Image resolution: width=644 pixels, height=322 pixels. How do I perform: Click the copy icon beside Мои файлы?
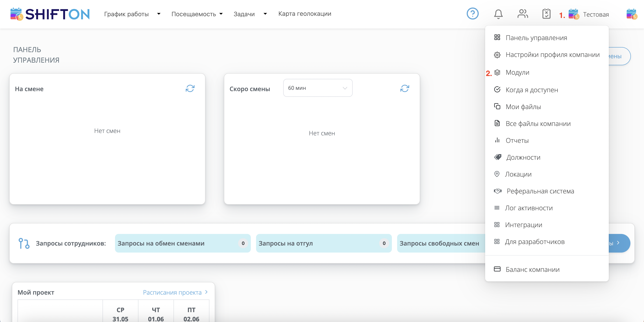point(497,106)
